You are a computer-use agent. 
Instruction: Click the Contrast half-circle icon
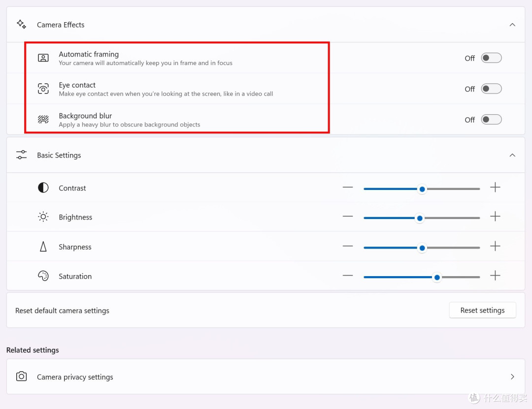coord(43,188)
